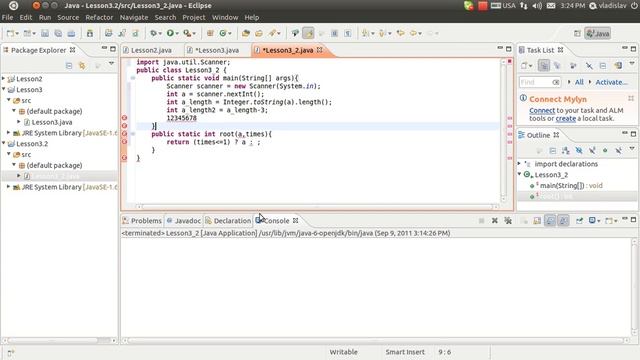Viewport: 640px width, 360px height.
Task: Click the error marker beside line 12345678
Action: click(124, 118)
